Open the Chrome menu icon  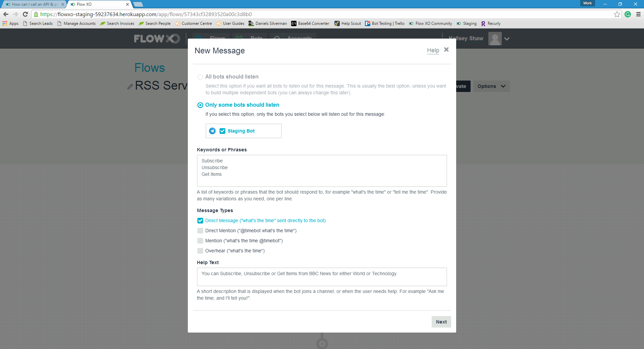[638, 14]
